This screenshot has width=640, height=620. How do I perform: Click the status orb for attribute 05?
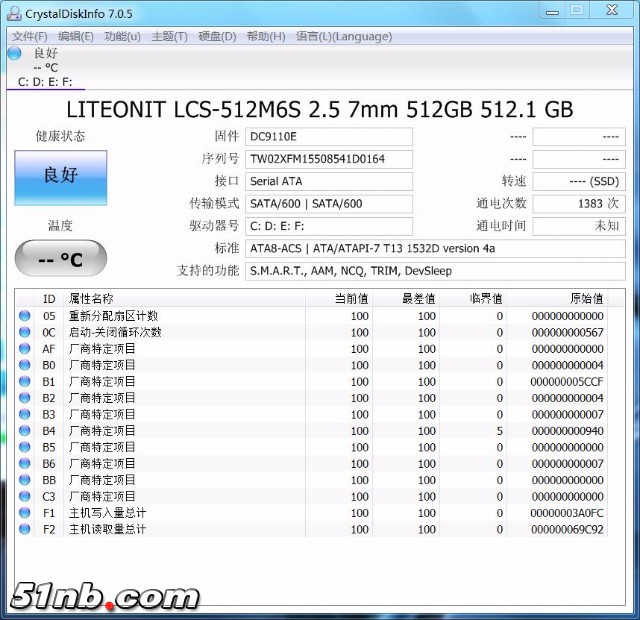pos(24,316)
